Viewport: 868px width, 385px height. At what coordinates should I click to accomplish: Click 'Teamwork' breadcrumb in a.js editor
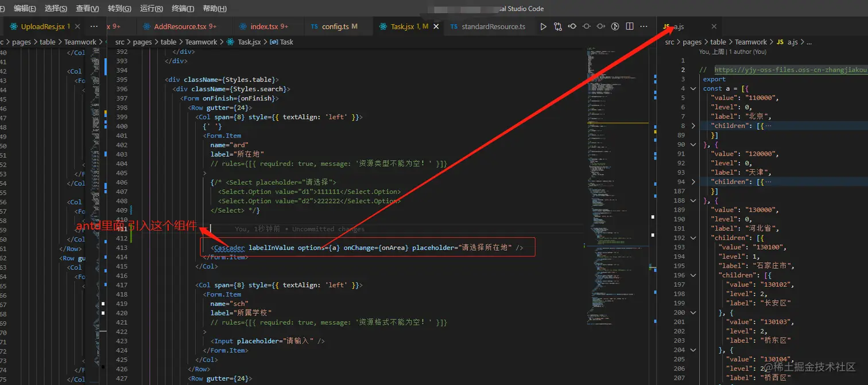pyautogui.click(x=751, y=42)
